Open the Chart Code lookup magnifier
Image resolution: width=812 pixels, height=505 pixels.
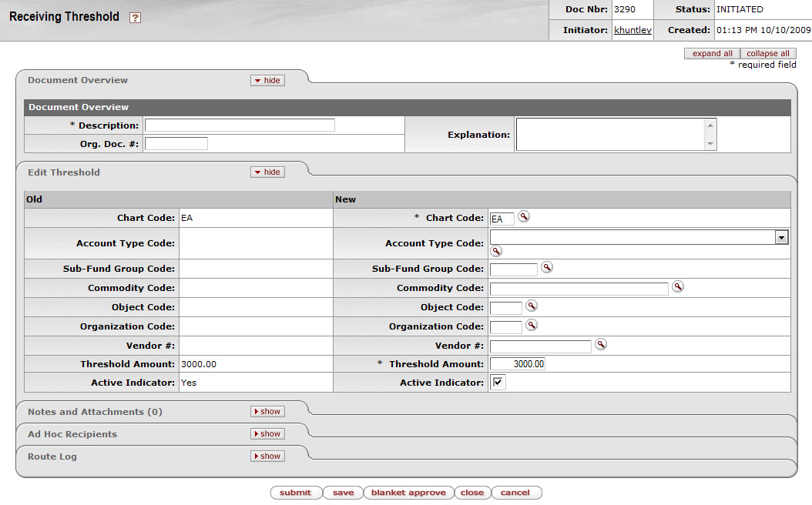524,217
